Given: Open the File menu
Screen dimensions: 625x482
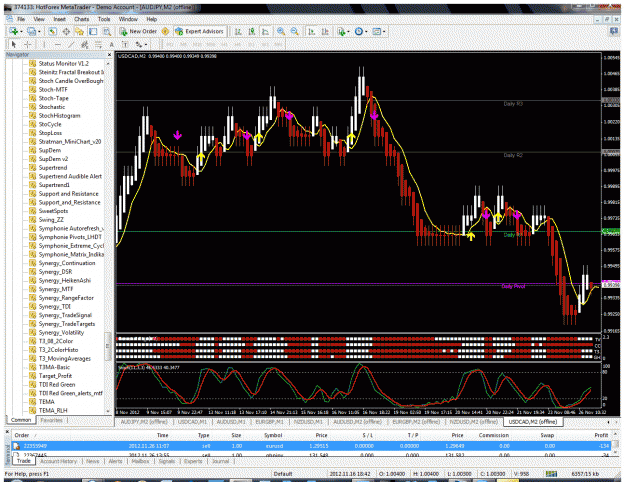Looking at the screenshot, I should (x=21, y=19).
